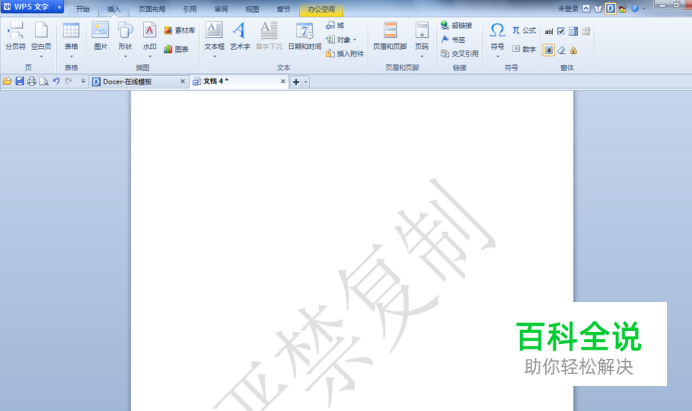Insert a formula (公式)
This screenshot has height=411, width=692.
tap(524, 30)
